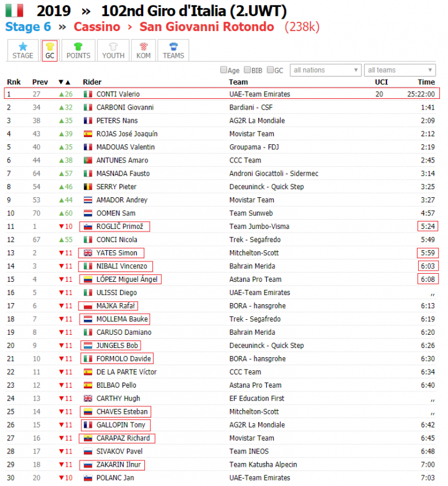The height and width of the screenshot is (486, 448).
Task: Open the all nations dropdown
Action: coord(325,70)
